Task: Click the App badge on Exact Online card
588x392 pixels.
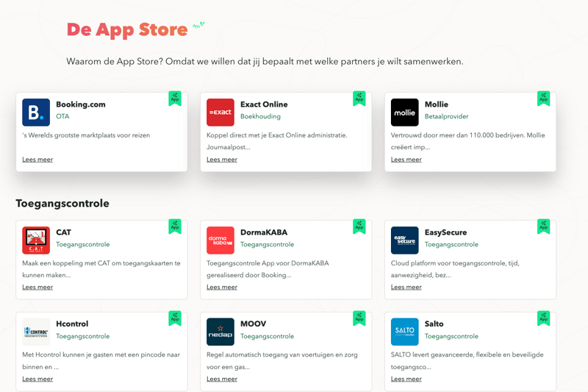Action: pos(359,99)
